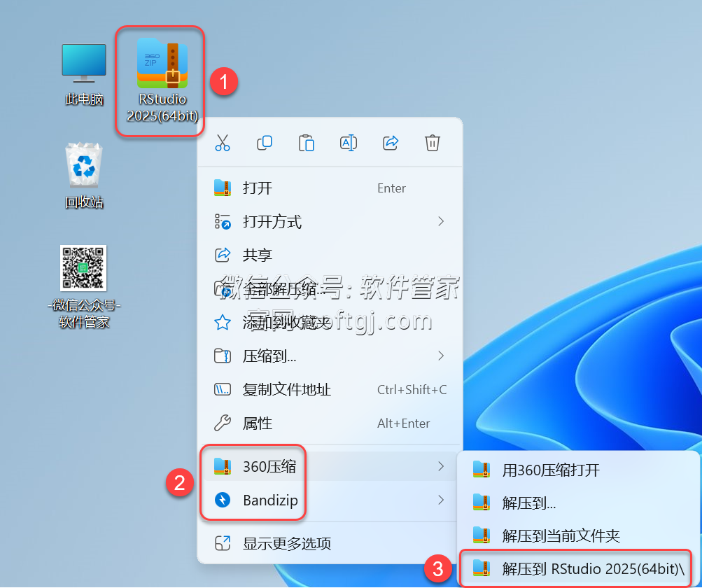702x588 pixels.
Task: Expand the Bandizip submenu chevron
Action: pos(441,500)
